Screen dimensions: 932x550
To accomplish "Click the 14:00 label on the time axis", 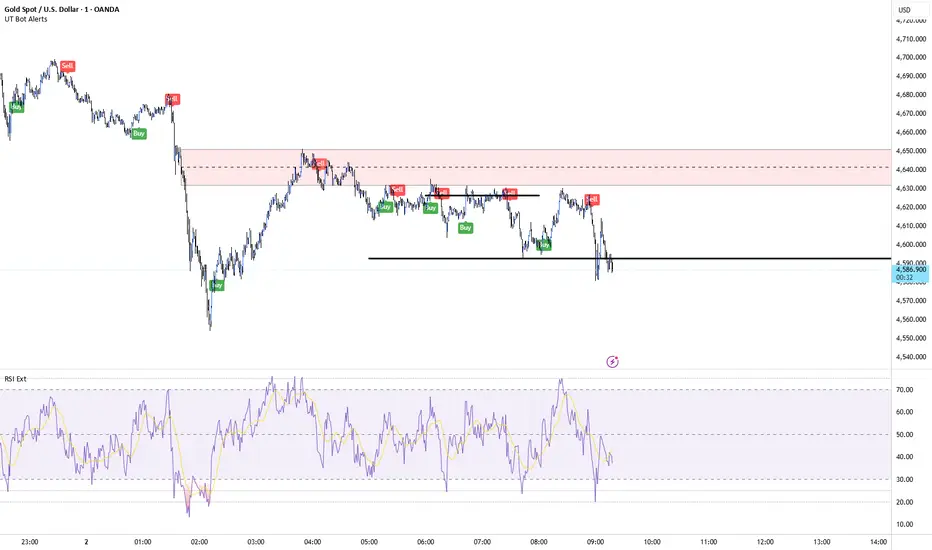I will pos(879,542).
